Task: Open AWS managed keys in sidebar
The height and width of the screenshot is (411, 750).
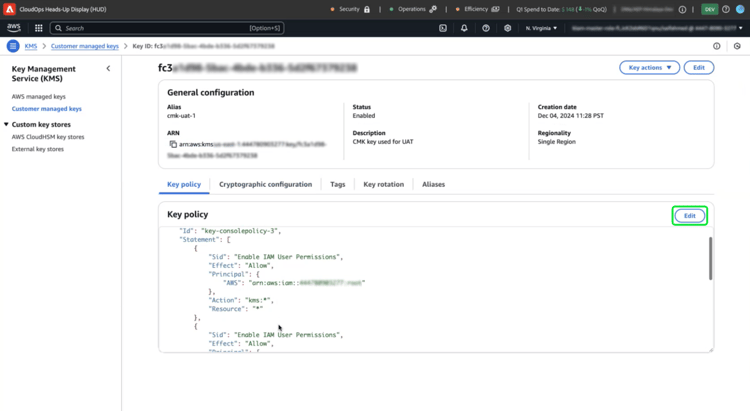Action: coord(39,97)
